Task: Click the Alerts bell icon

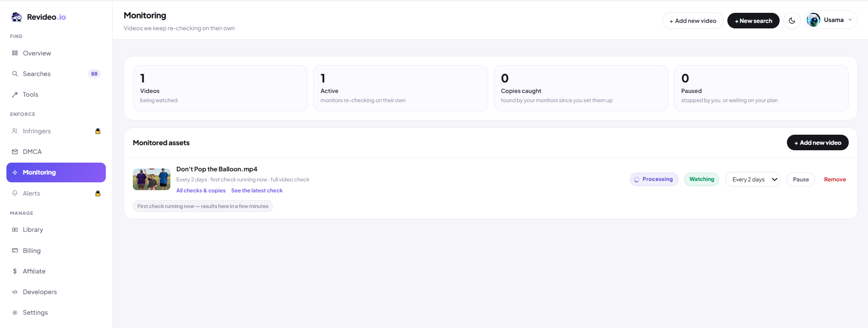Action: (15, 193)
